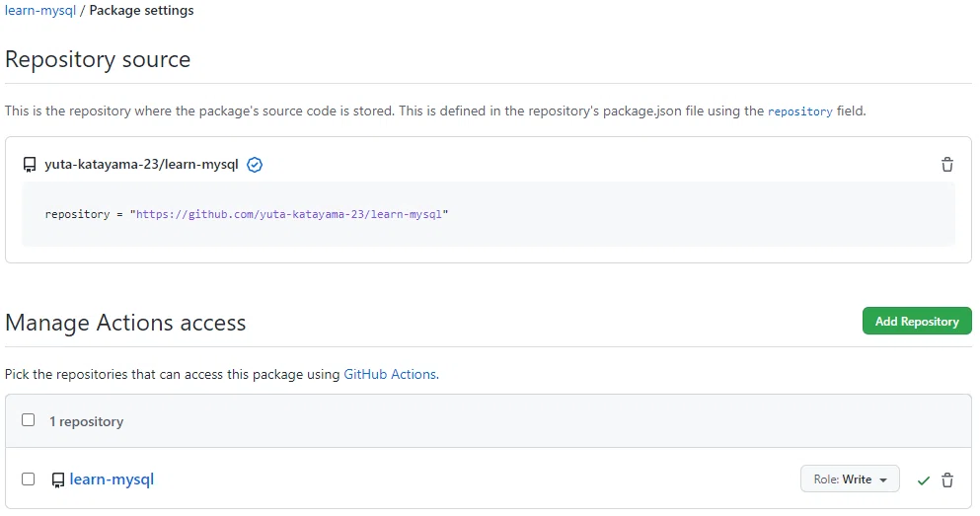Open the Role: Write dropdown
Screen dimensions: 980x516
coord(850,479)
